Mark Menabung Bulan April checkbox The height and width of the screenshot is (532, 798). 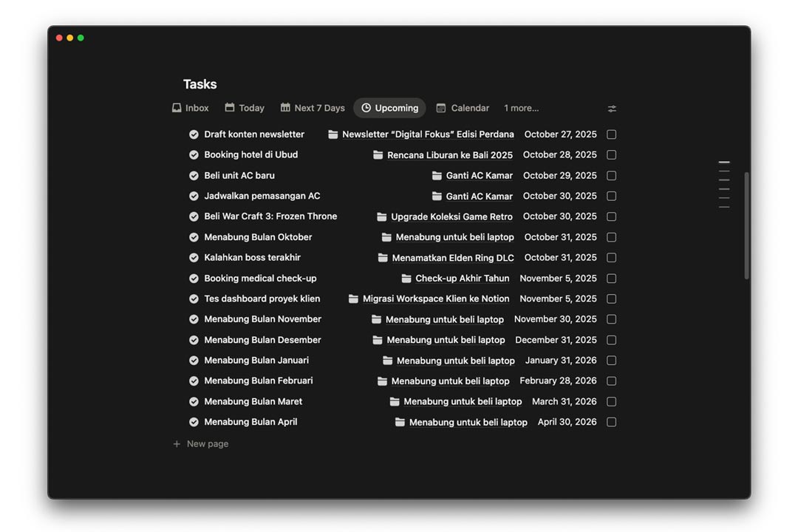tap(612, 422)
